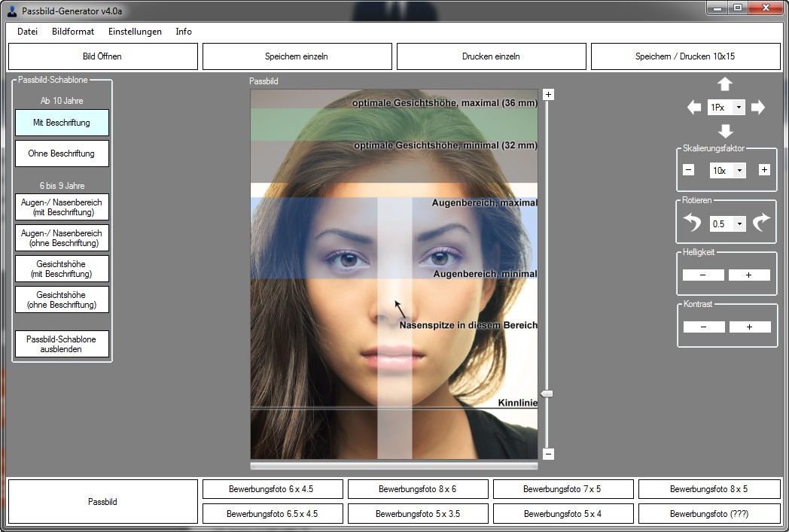
Task: Open the scaling dropdown showing 10x
Action: (726, 170)
